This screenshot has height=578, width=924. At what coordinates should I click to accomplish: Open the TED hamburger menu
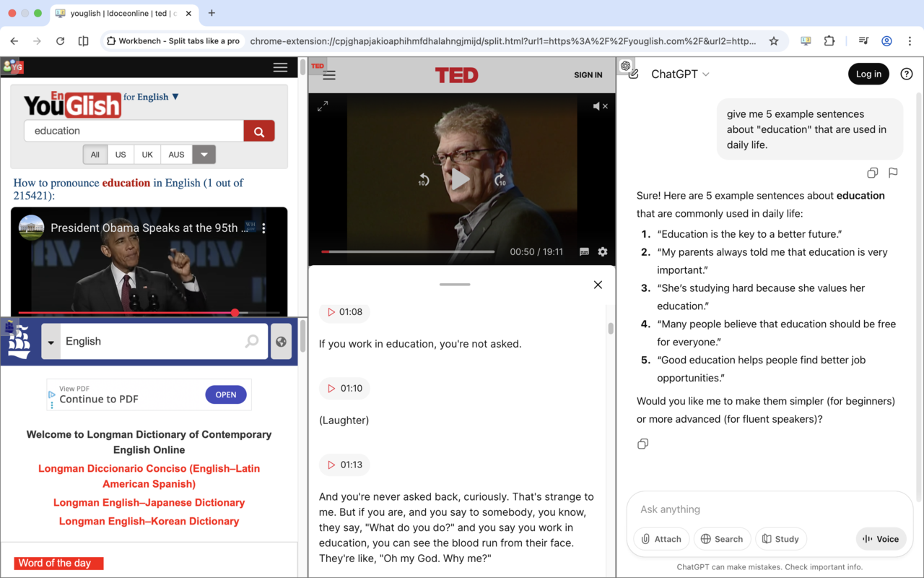pyautogui.click(x=329, y=75)
